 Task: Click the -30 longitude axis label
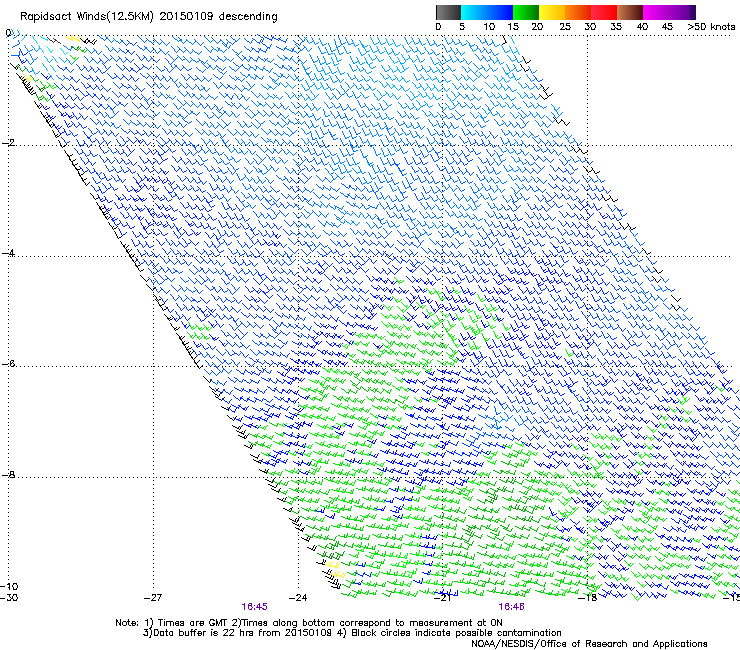pyautogui.click(x=9, y=598)
